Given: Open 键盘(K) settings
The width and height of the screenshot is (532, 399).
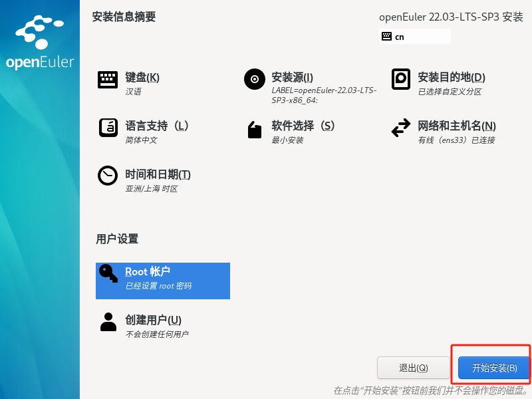Looking at the screenshot, I should (142, 77).
